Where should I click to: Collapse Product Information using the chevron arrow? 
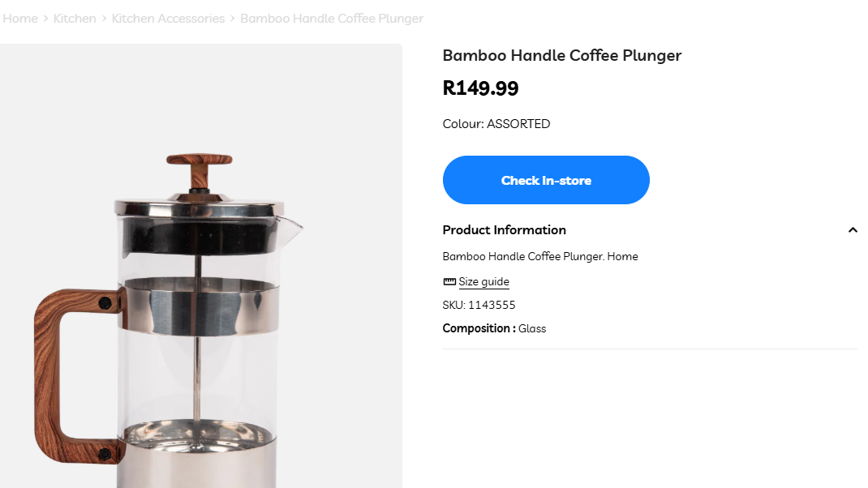point(853,230)
